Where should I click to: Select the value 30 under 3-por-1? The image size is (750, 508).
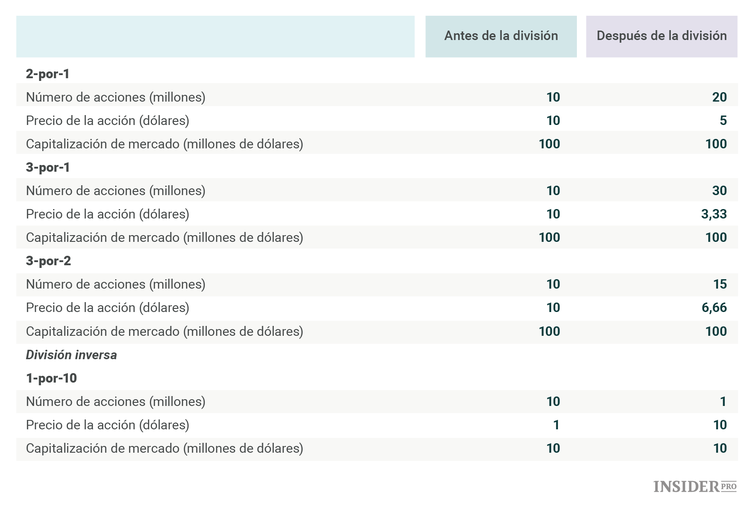719,191
